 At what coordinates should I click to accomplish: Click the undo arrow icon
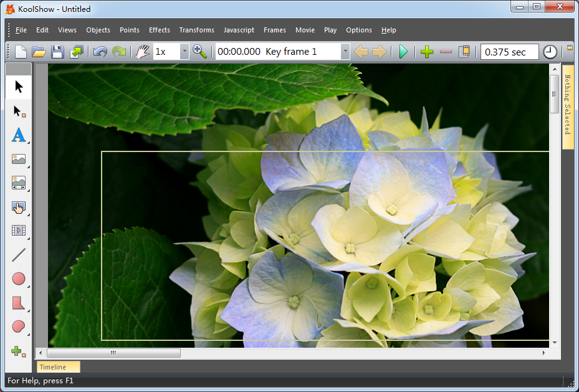100,52
